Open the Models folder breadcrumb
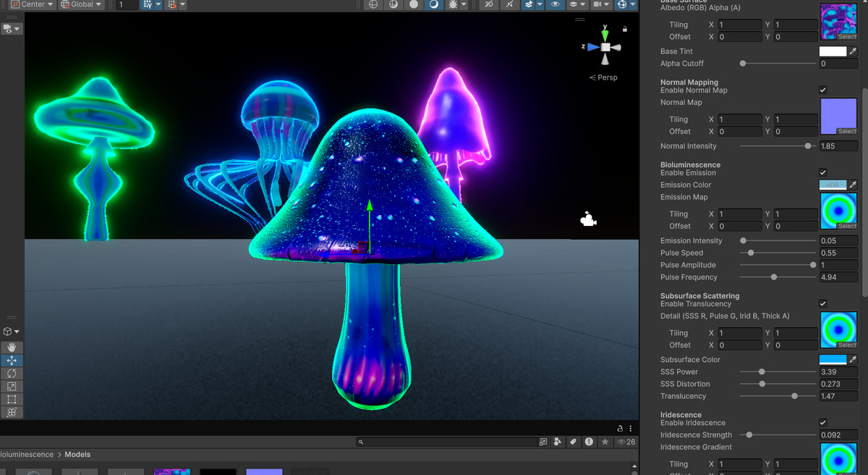 [77, 454]
